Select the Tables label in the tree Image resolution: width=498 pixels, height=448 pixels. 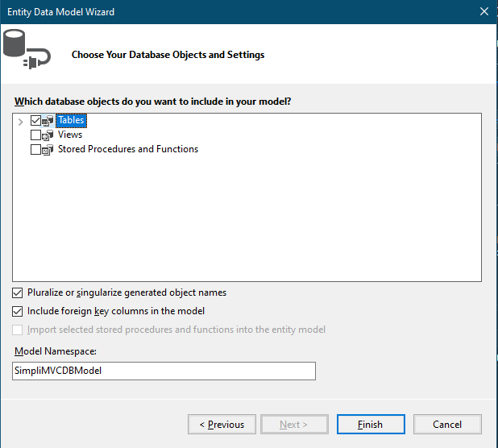click(x=71, y=120)
